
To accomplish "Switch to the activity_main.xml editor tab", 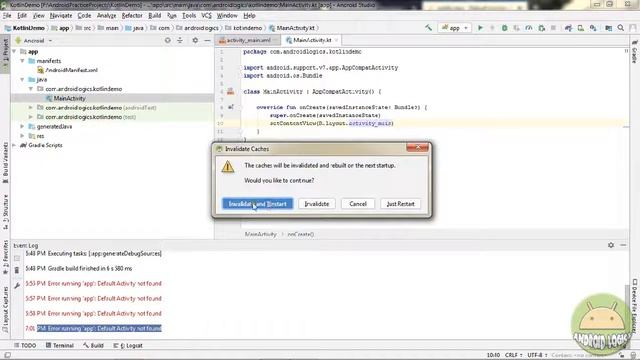I will tap(248, 40).
